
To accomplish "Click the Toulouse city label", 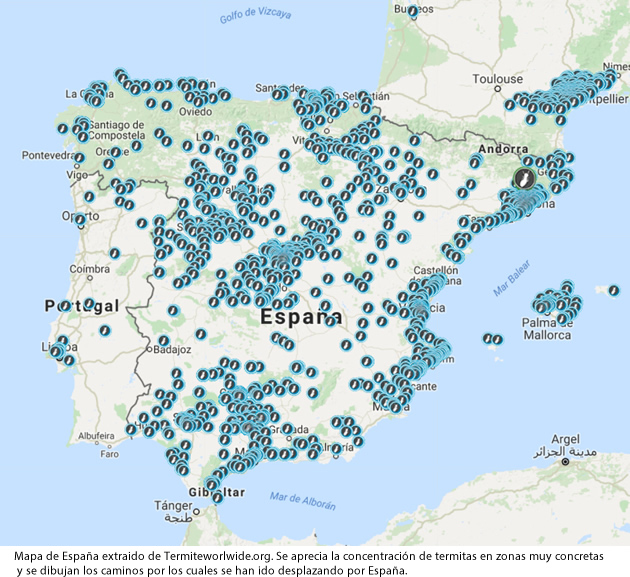I will [497, 79].
